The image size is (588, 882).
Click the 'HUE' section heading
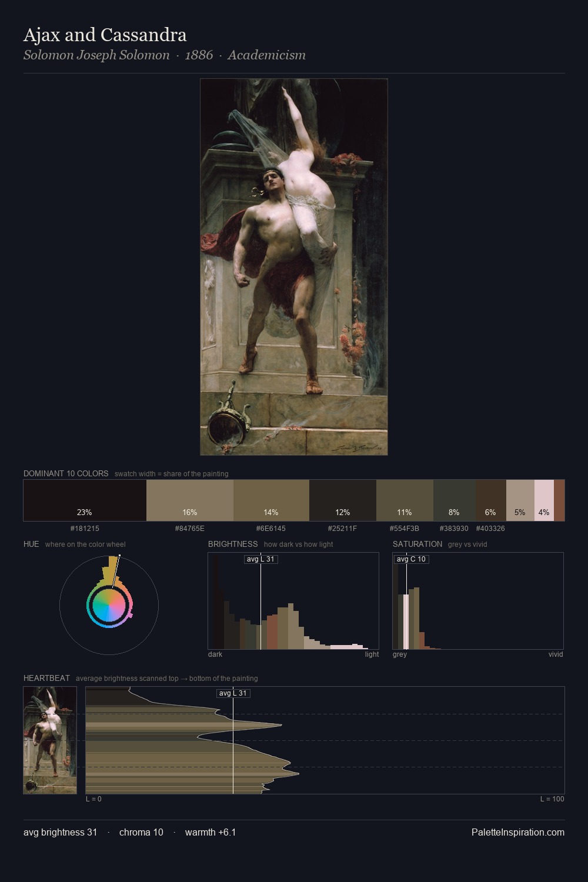(x=31, y=544)
